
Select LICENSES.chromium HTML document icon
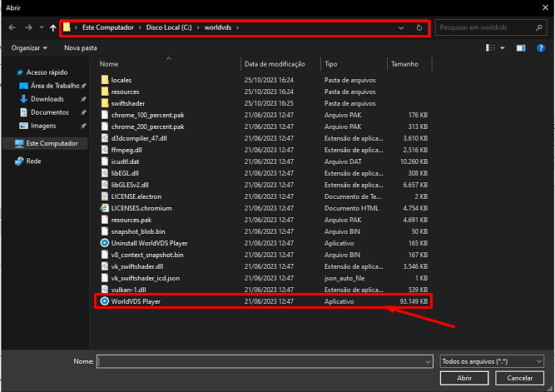[x=104, y=208]
